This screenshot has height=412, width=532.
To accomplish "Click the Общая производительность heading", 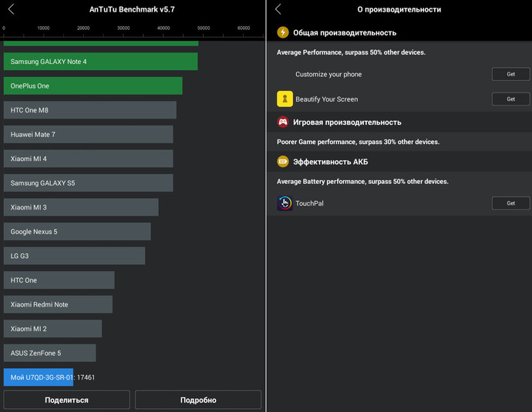I will (345, 33).
